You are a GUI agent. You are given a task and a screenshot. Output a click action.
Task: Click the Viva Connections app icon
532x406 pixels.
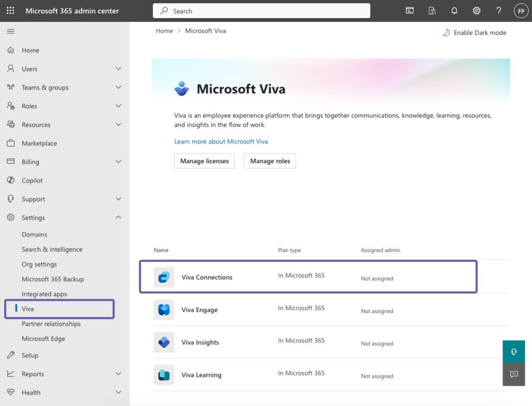164,277
